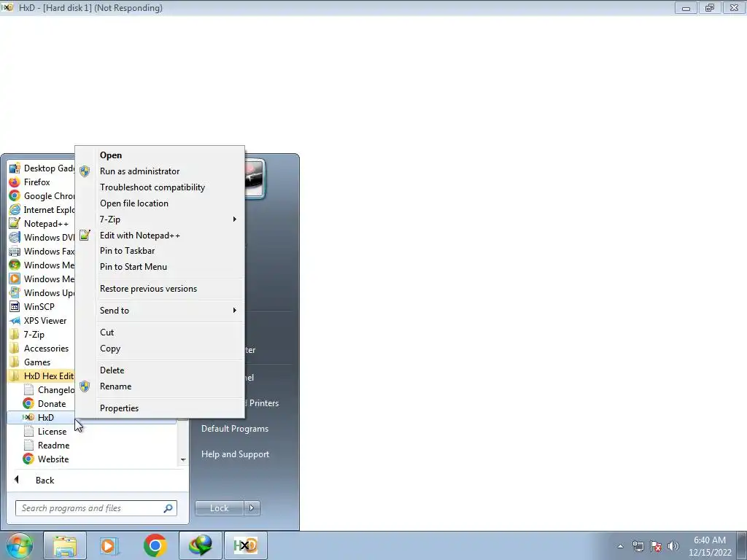Image resolution: width=747 pixels, height=560 pixels.
Task: Open Internet Download Manager on the taskbar
Action: click(x=200, y=545)
